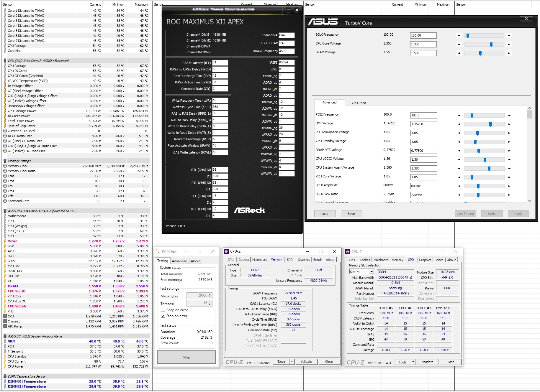Open the Slot #1 memory slot dropdown
540x392 pixels.
pos(372,272)
